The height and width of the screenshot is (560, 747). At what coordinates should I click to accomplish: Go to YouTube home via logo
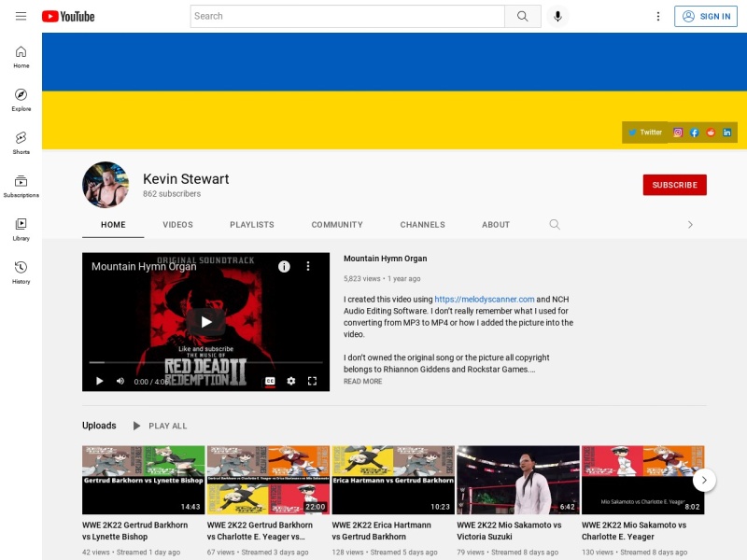pyautogui.click(x=68, y=16)
